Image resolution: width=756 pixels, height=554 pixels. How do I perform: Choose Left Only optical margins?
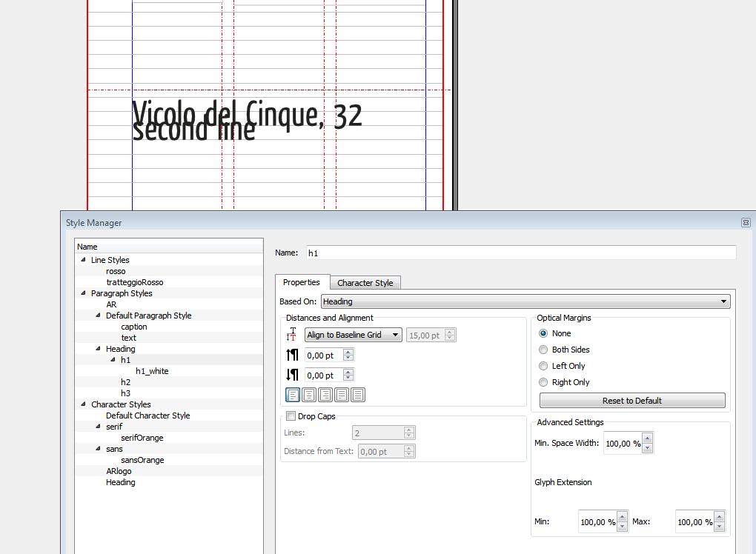(x=543, y=366)
